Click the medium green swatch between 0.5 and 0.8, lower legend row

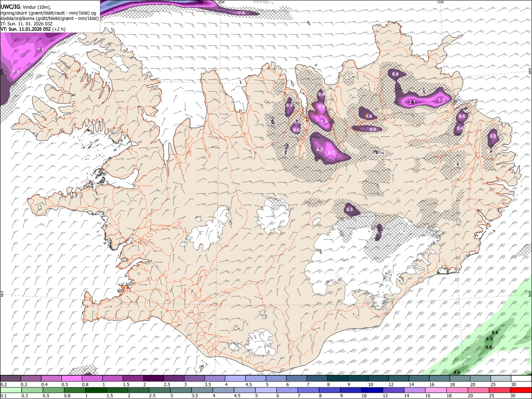tap(53, 390)
